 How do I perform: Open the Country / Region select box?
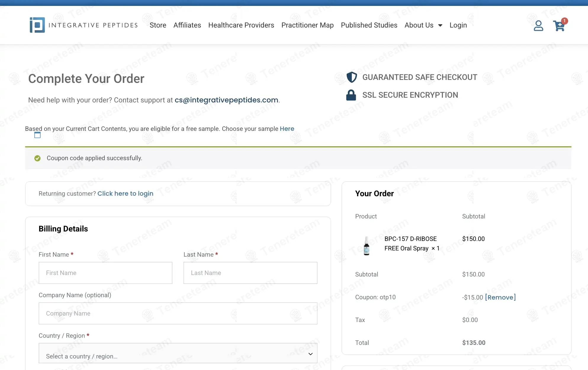[178, 353]
